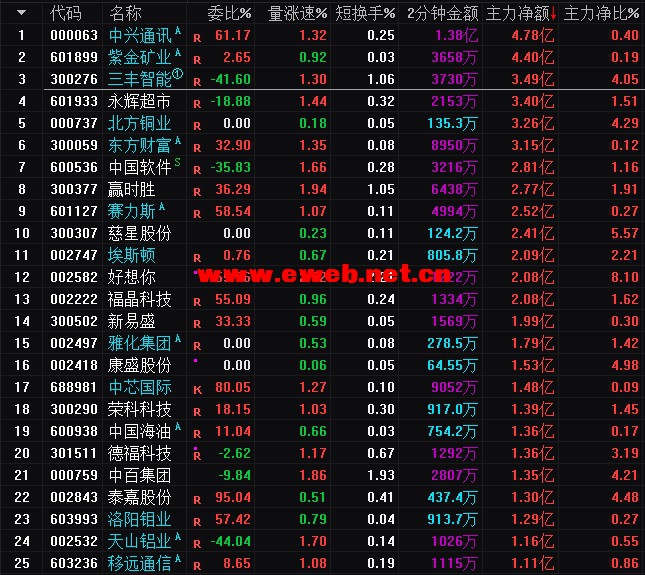The image size is (645, 575).
Task: Select stock name 永辉超市
Action: click(139, 102)
